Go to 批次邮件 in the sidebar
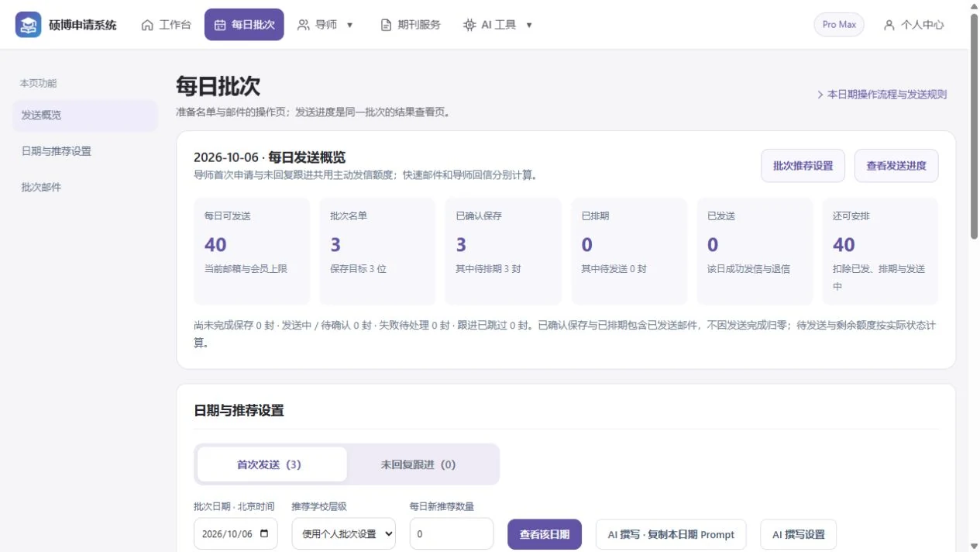The image size is (980, 552). tap(85, 188)
